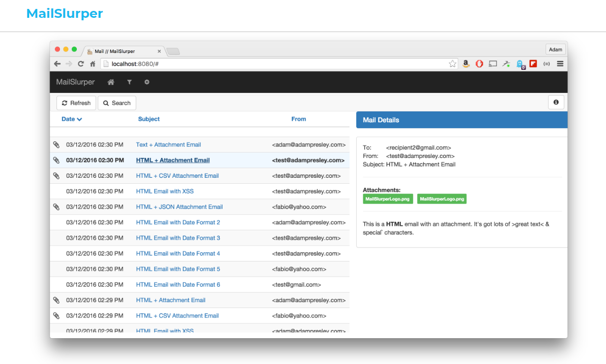The height and width of the screenshot is (364, 606).
Task: Open the Chrome hamburger menu
Action: point(560,64)
